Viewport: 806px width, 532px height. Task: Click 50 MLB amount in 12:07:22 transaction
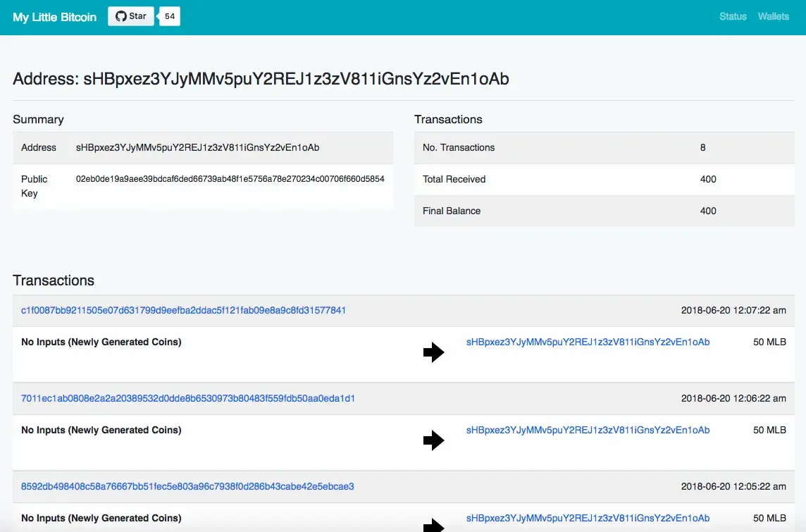tap(769, 342)
